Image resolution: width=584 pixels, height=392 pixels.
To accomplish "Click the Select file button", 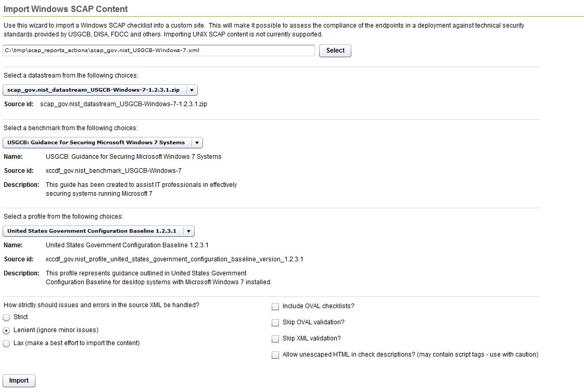I will point(335,50).
